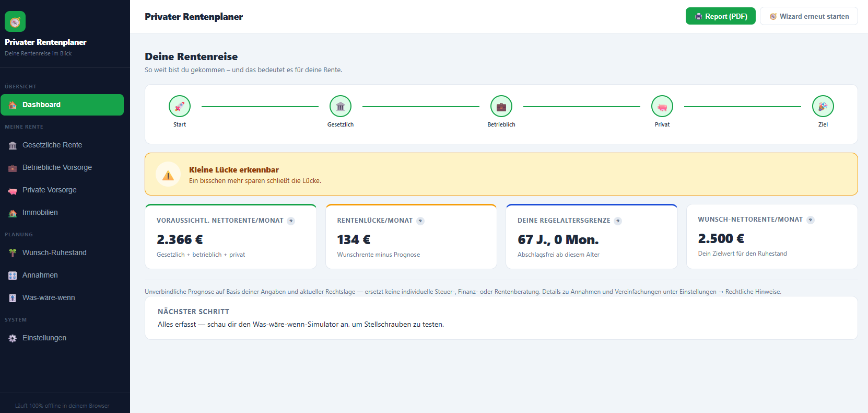The width and height of the screenshot is (868, 413).
Task: Click printer icon in Report button
Action: (698, 17)
